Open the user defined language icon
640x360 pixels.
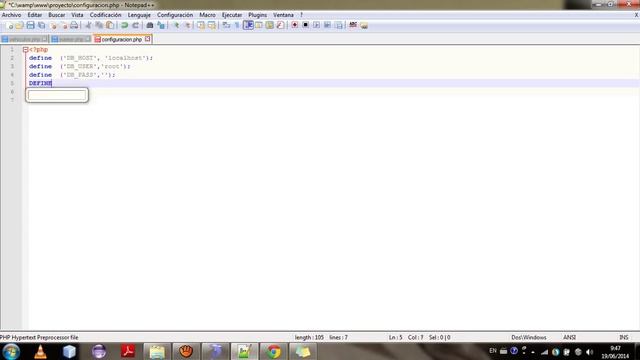(259, 25)
